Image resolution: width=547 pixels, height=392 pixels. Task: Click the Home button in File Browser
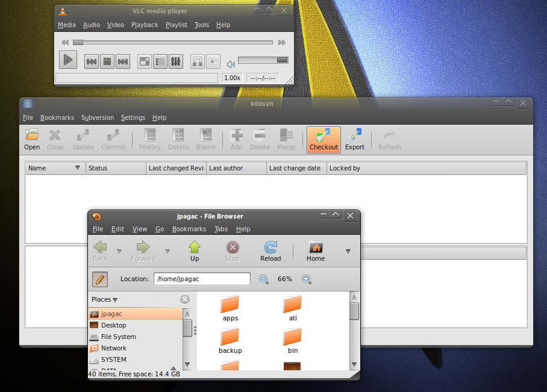click(316, 251)
